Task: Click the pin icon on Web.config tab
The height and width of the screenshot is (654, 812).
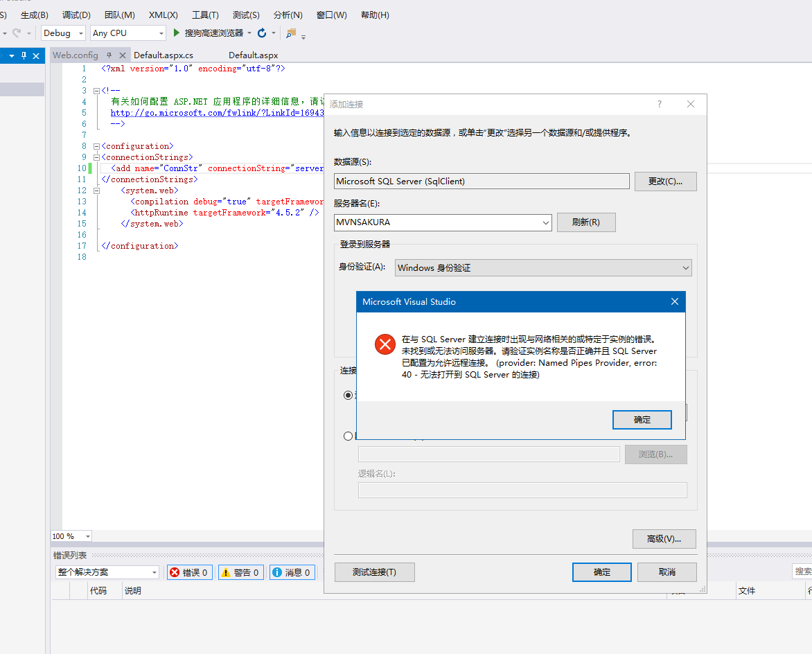Action: (x=109, y=55)
